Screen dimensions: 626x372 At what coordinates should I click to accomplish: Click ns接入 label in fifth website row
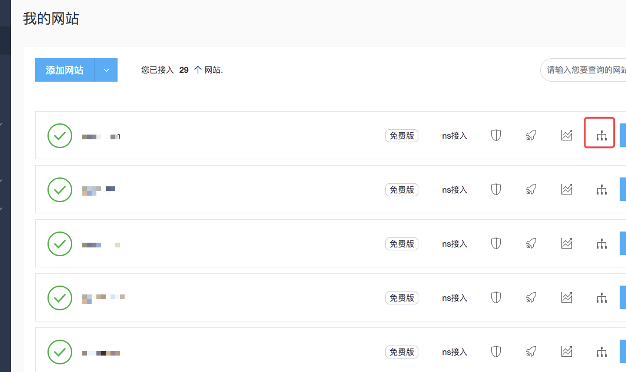pos(454,352)
